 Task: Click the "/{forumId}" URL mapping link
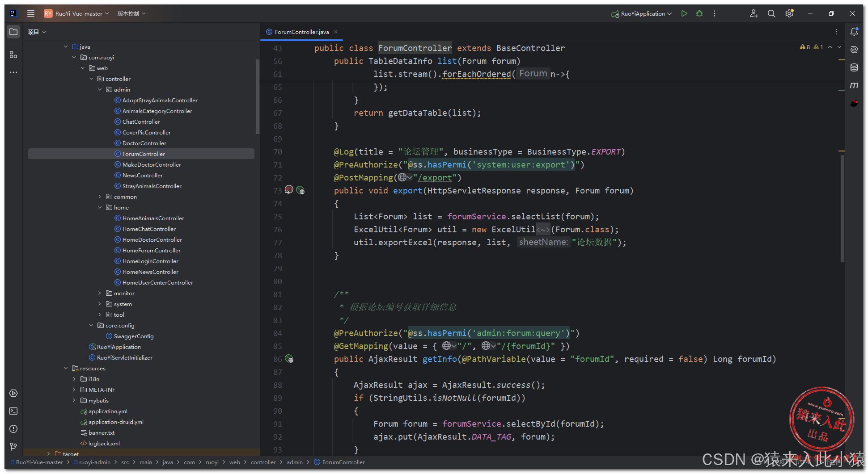[525, 346]
